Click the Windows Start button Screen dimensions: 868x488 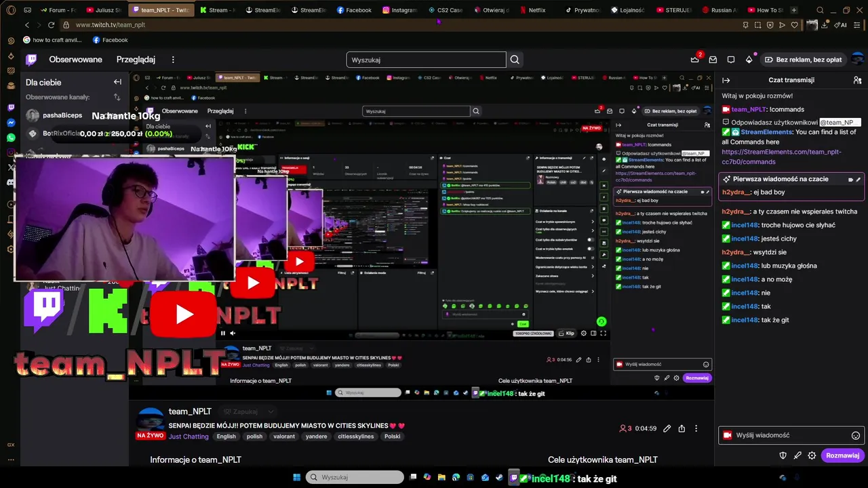point(296,477)
